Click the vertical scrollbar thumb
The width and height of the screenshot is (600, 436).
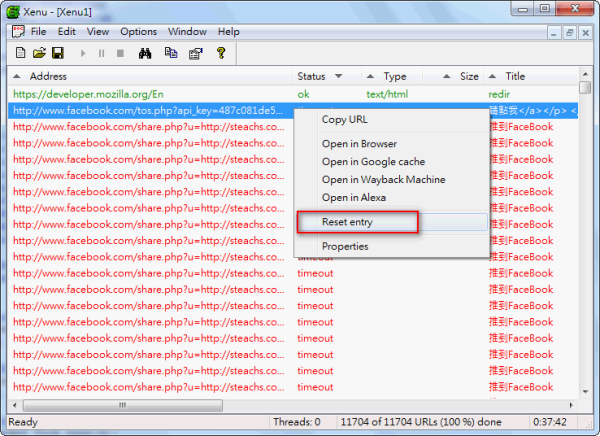tap(585, 87)
